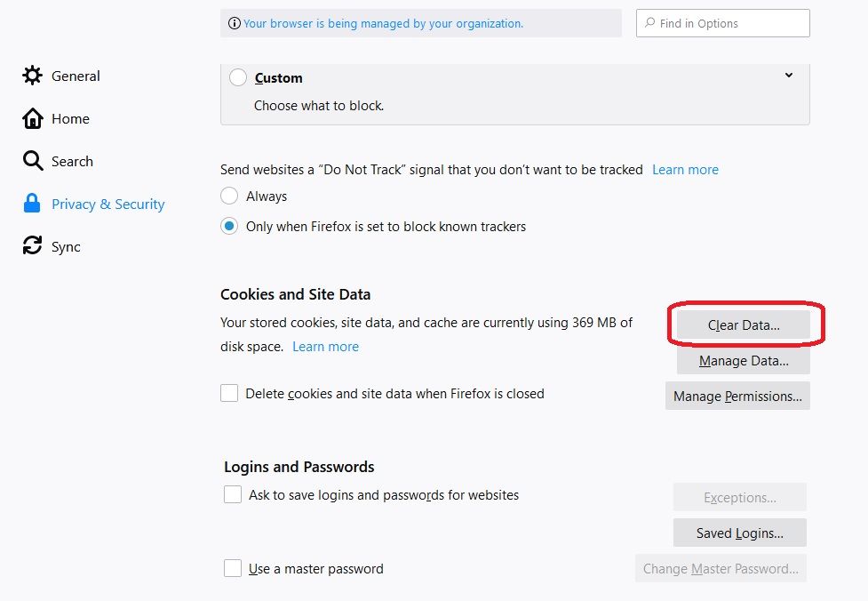Enable Delete cookies when Firefox is closed
This screenshot has height=601, width=868.
pyautogui.click(x=229, y=393)
